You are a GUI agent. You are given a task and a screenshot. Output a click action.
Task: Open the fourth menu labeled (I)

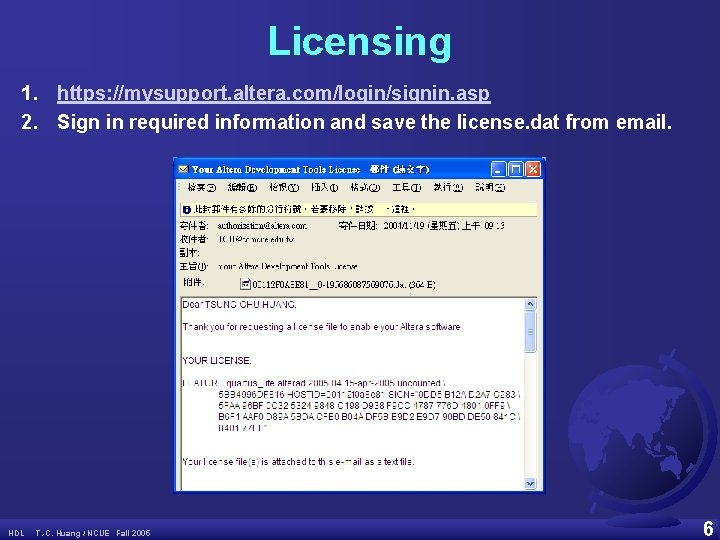point(325,187)
